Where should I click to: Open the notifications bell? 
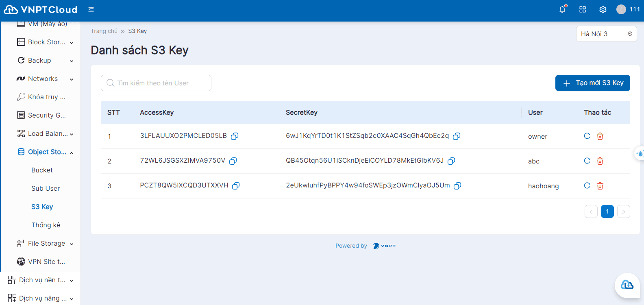point(562,9)
